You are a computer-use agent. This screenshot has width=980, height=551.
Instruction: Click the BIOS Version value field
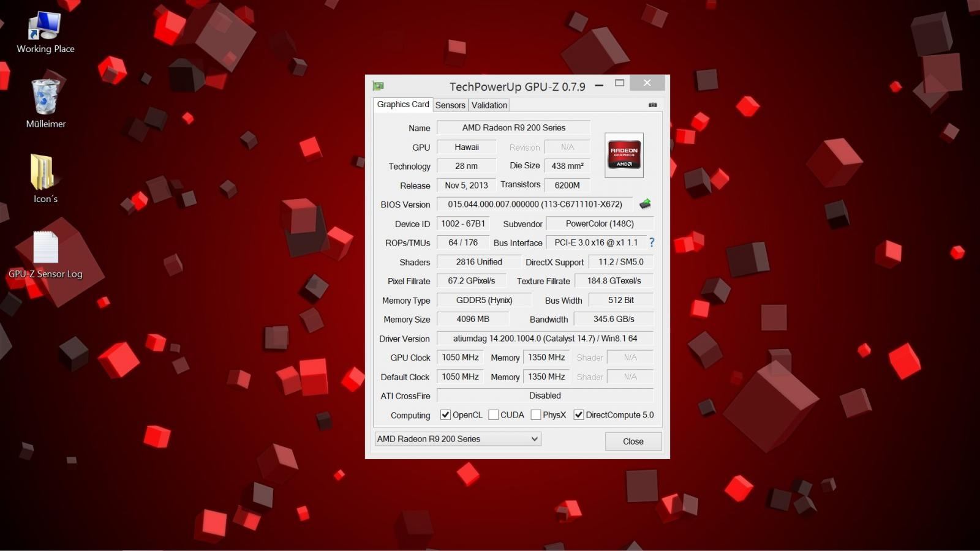coord(535,204)
